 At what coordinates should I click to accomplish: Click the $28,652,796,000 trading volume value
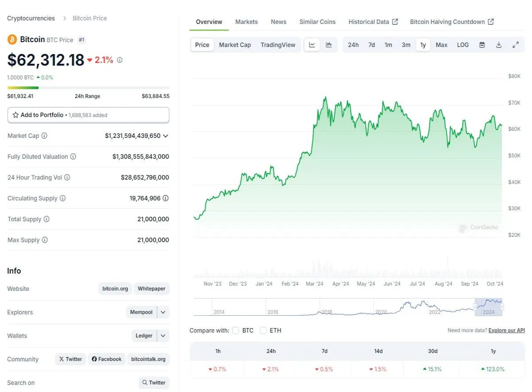(x=145, y=177)
